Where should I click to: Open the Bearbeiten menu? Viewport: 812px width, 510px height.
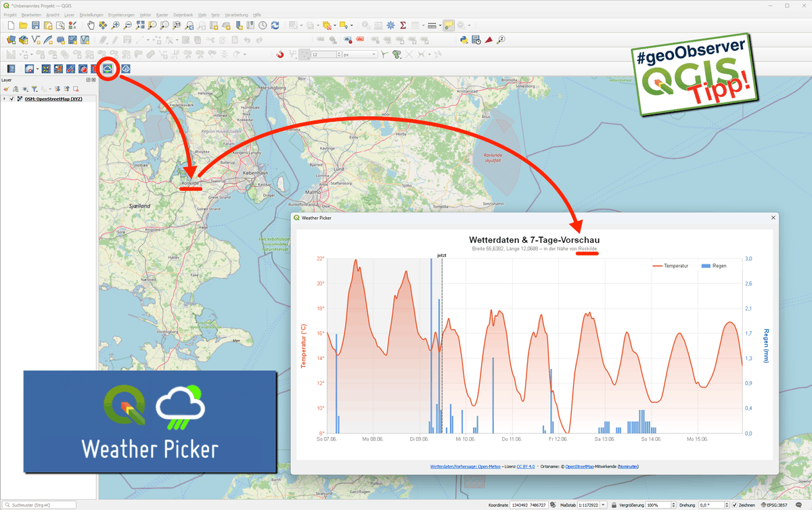[31, 14]
